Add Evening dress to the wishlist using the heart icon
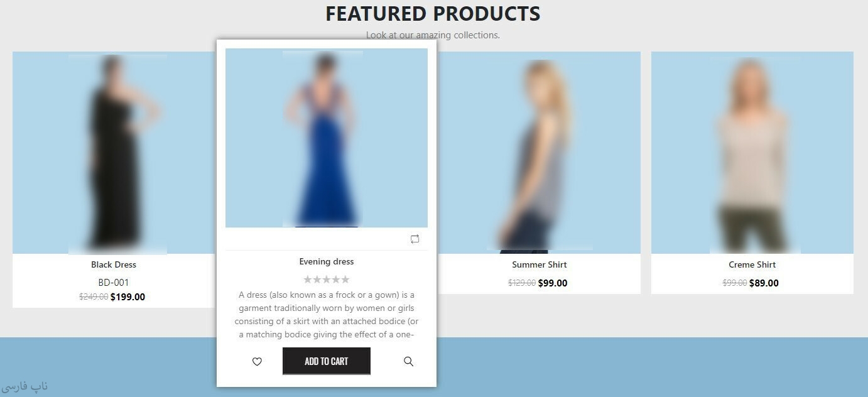Image resolution: width=868 pixels, height=397 pixels. click(257, 362)
